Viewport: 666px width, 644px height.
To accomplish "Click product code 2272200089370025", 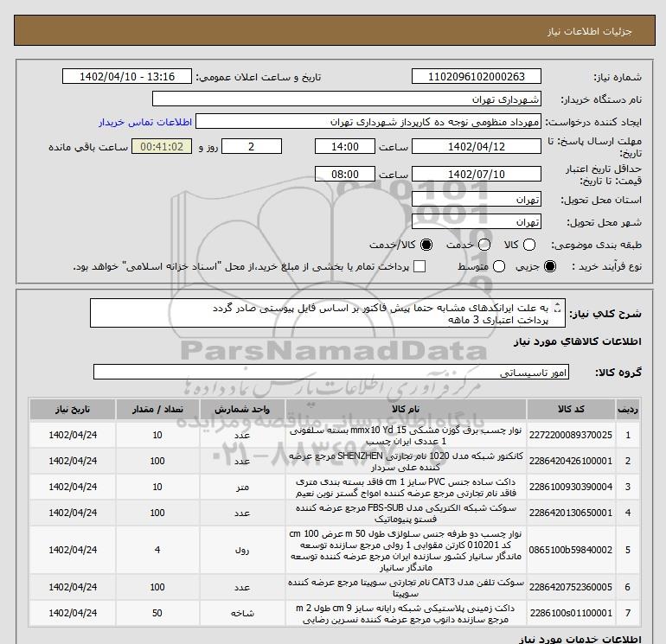I will tap(571, 435).
